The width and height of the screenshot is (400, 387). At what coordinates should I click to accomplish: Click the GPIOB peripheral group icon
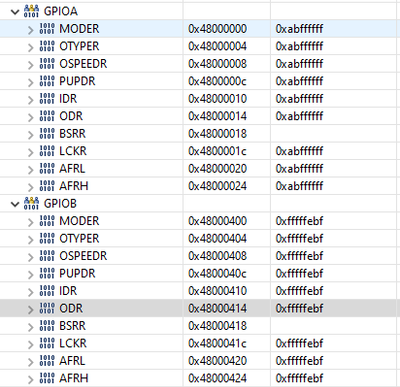tap(31, 203)
